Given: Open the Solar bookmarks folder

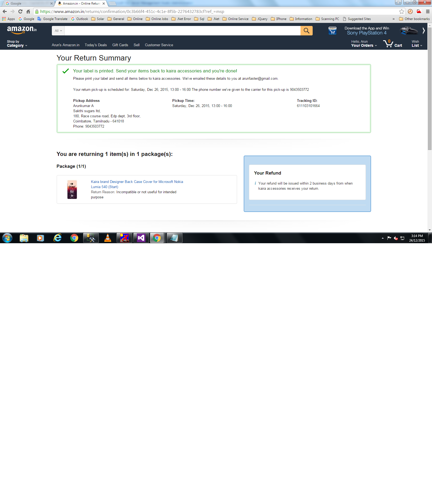Looking at the screenshot, I should pos(98,19).
